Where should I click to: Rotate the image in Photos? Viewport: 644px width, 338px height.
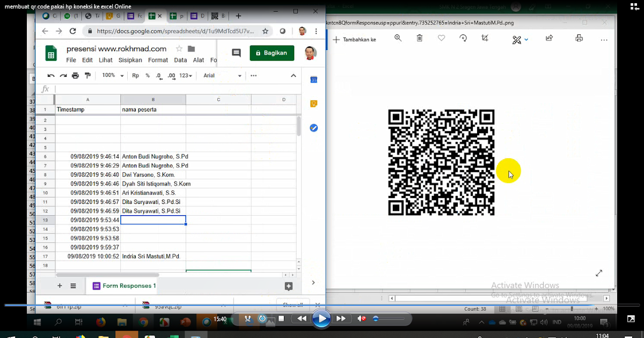[463, 38]
